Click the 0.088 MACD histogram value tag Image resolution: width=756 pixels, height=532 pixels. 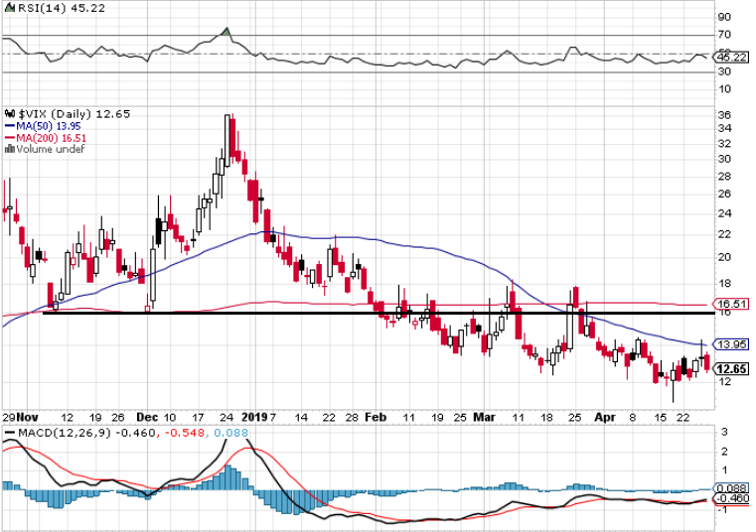[x=730, y=488]
